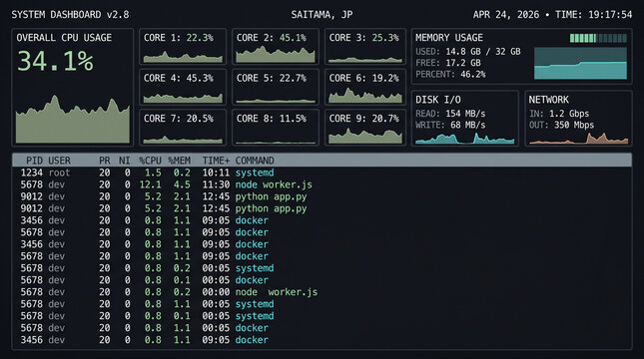Sort by the NI column header
The image size is (644, 359).
click(x=125, y=161)
